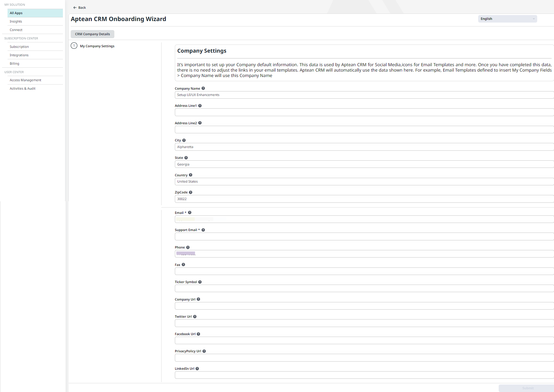554x392 pixels.
Task: Click the City help icon
Action: pos(184,140)
